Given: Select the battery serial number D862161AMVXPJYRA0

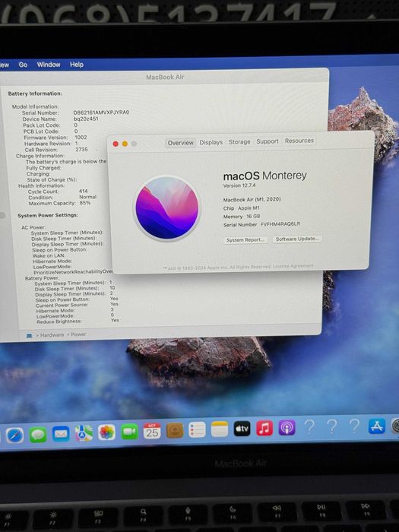Looking at the screenshot, I should pyautogui.click(x=101, y=112).
